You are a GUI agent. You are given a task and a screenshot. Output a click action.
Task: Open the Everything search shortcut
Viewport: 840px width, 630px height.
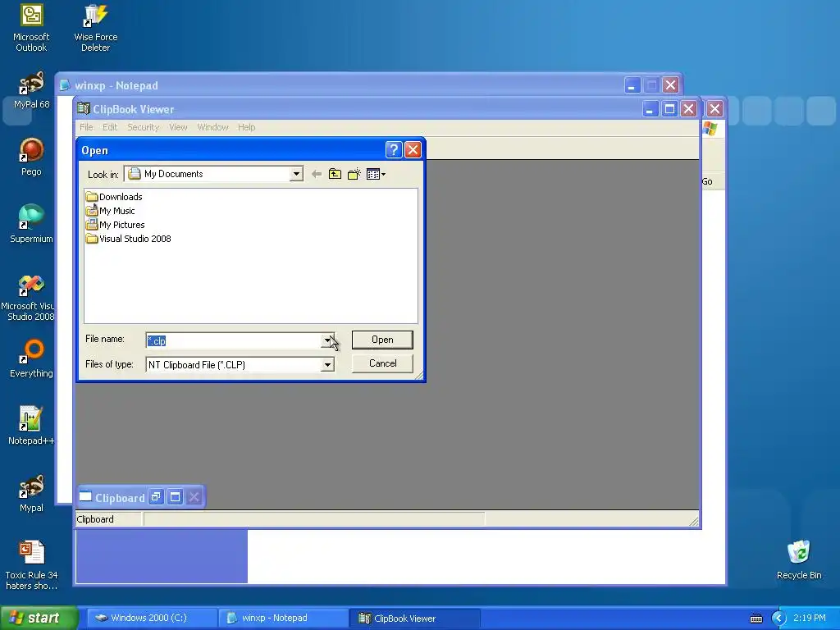31,358
